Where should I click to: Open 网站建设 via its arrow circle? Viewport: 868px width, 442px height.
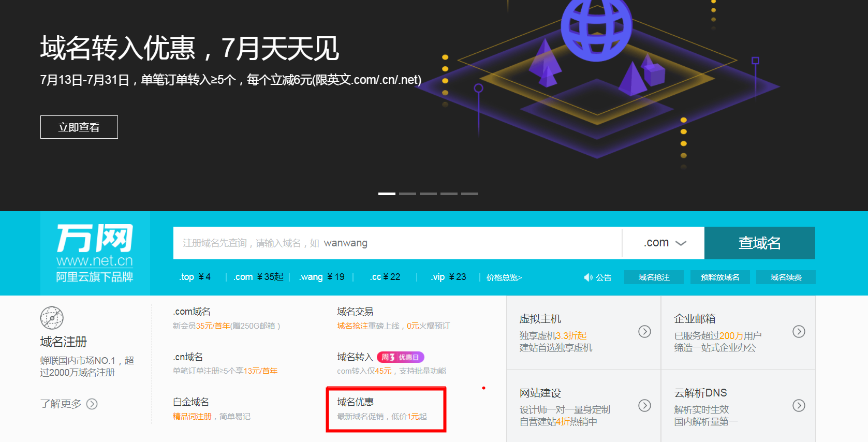tap(644, 405)
